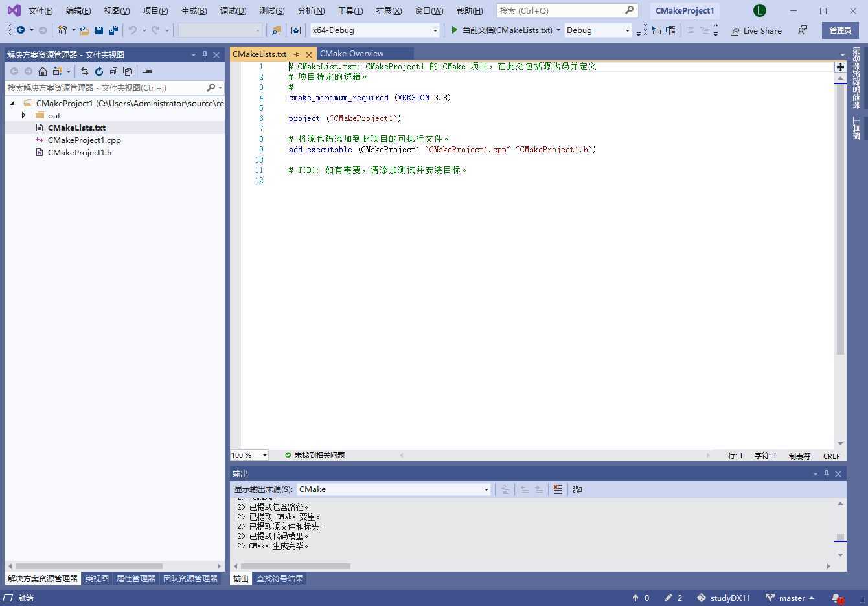
Task: Click the Visual Studio logo icon
Action: [x=14, y=10]
